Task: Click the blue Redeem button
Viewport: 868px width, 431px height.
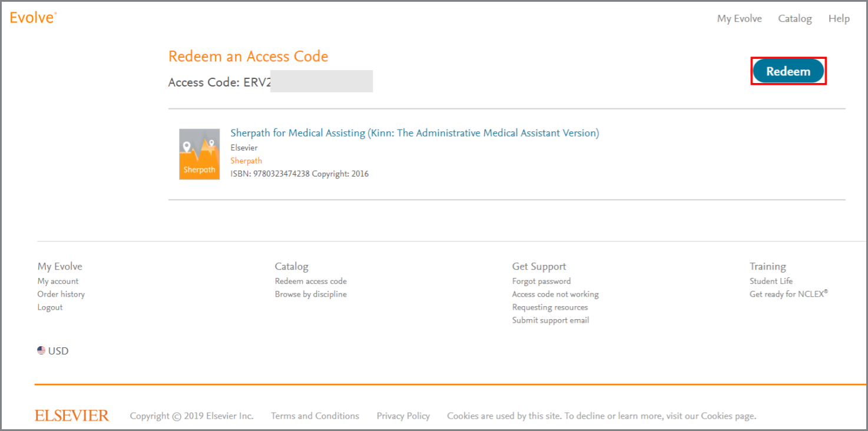Action: coord(789,71)
